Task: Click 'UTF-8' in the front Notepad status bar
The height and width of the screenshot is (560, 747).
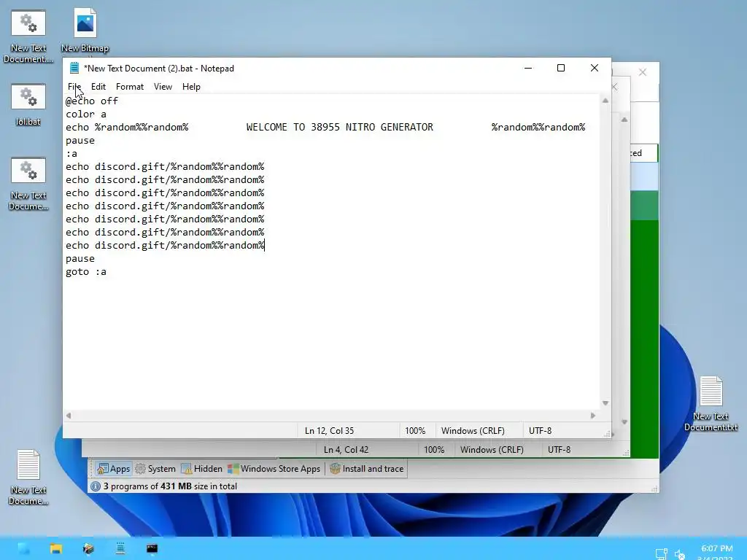Action: click(540, 430)
